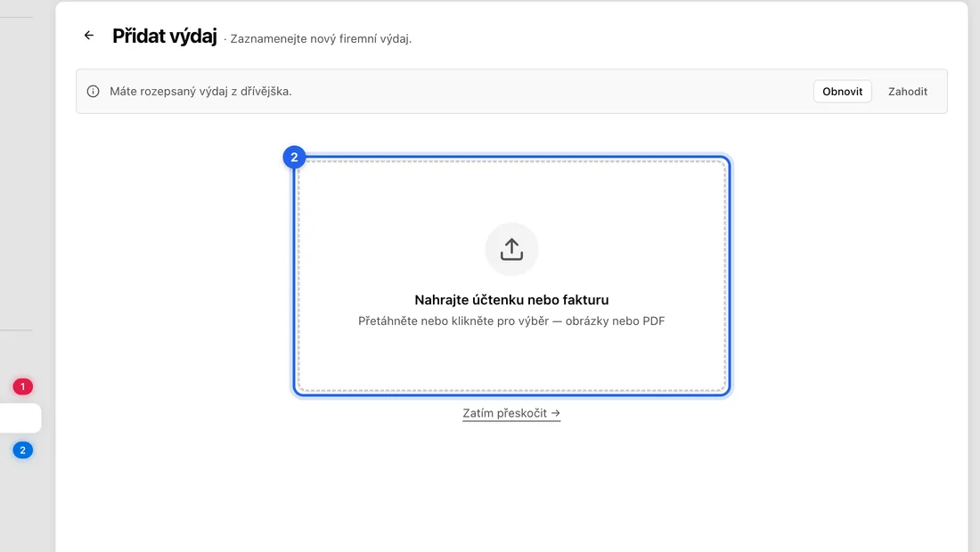This screenshot has height=552, width=980.
Task: Discard the draft with Zahodit
Action: click(x=908, y=91)
